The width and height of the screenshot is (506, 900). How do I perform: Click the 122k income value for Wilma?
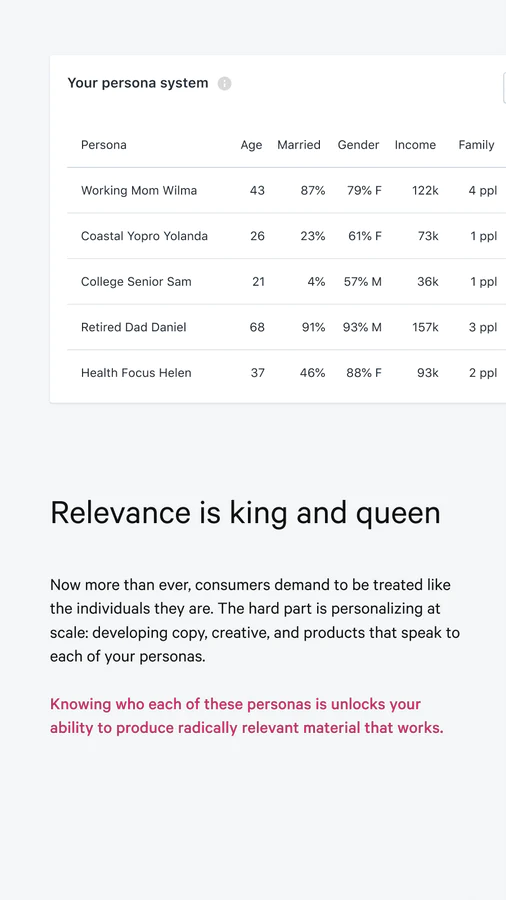(425, 191)
